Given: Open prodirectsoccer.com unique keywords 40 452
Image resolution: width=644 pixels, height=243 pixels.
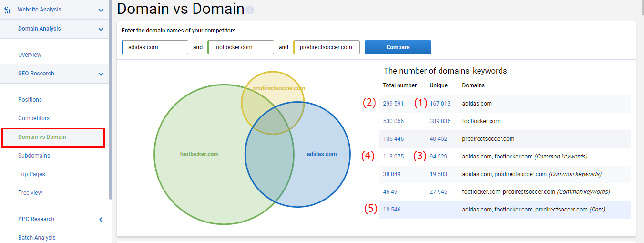Looking at the screenshot, I should point(439,139).
